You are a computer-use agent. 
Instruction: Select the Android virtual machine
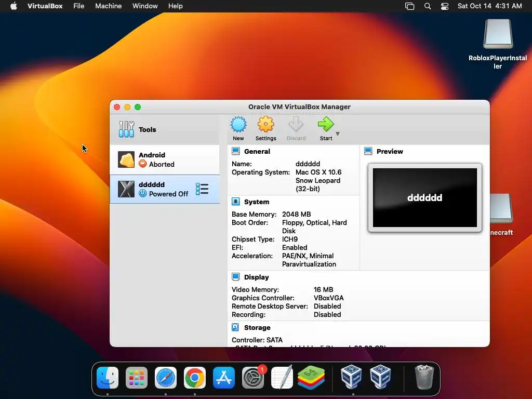pos(165,159)
